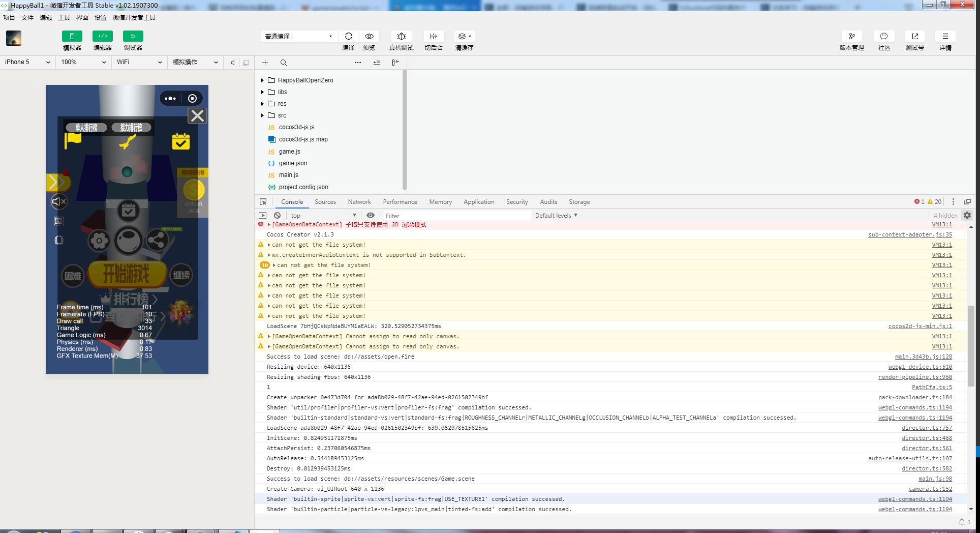
Task: Open game.js file
Action: (x=289, y=152)
